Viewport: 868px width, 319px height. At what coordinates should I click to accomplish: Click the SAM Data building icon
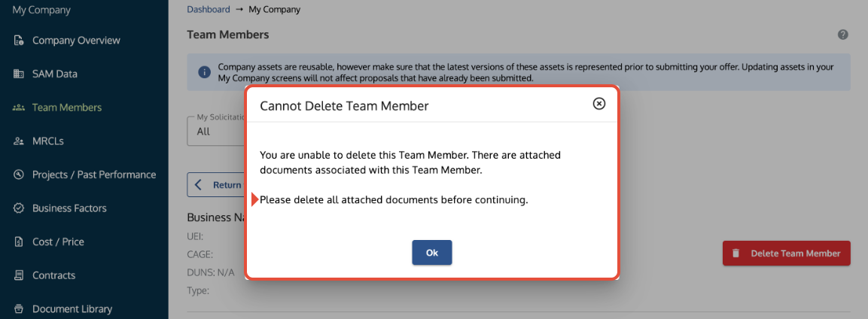click(18, 74)
